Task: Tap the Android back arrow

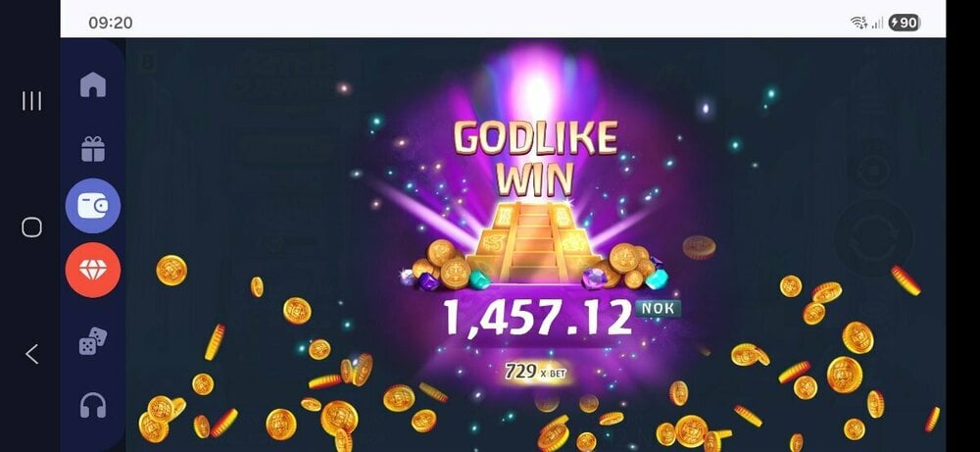Action: point(32,354)
